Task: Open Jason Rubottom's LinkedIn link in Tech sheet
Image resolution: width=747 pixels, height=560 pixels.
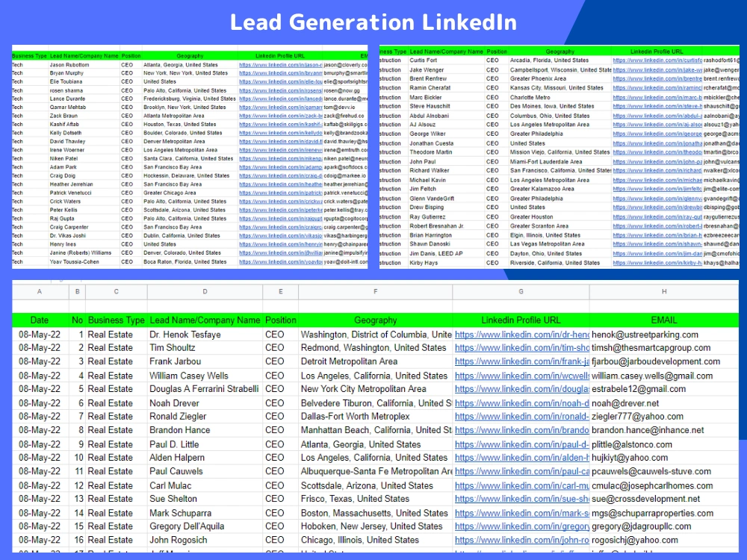Action: click(x=281, y=65)
